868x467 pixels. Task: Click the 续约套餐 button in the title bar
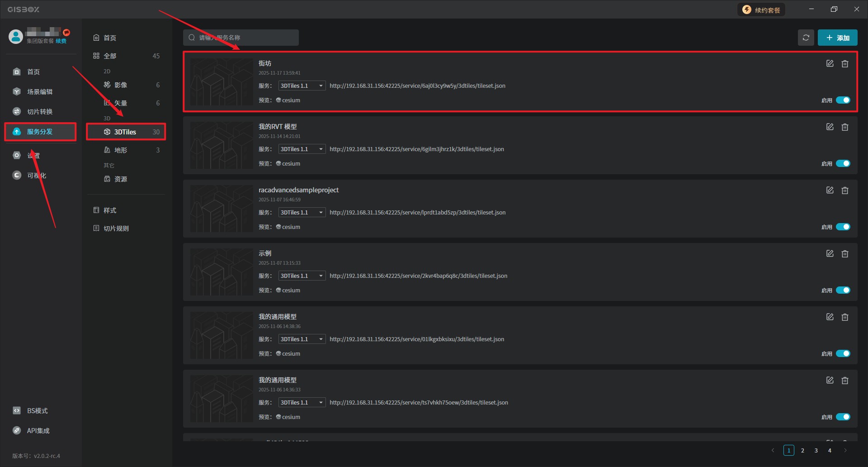(761, 10)
